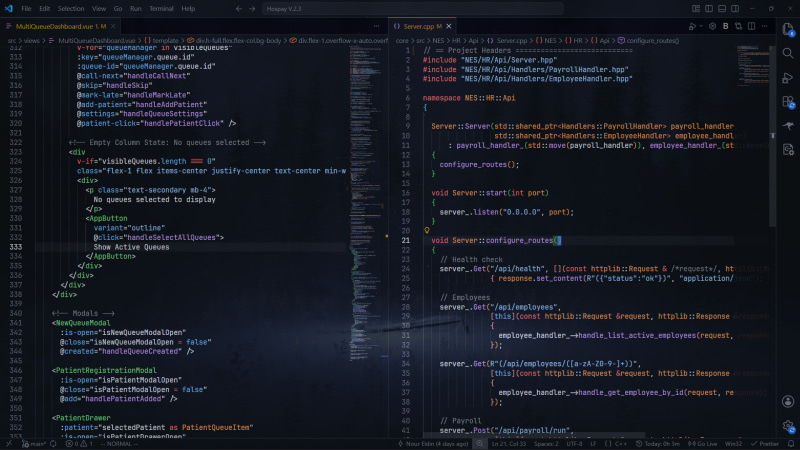This screenshot has height=450, width=800.
Task: Open More Actions menu for right editor group
Action: point(764,27)
